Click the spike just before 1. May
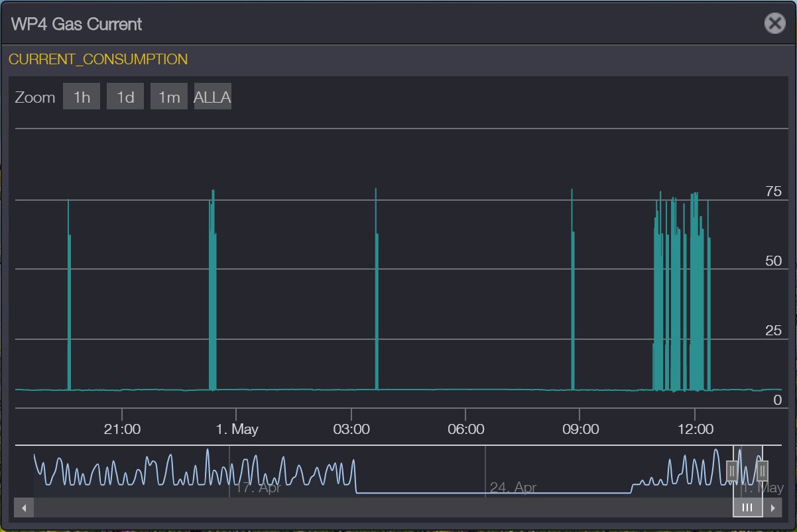The width and height of the screenshot is (797, 532). click(x=212, y=298)
